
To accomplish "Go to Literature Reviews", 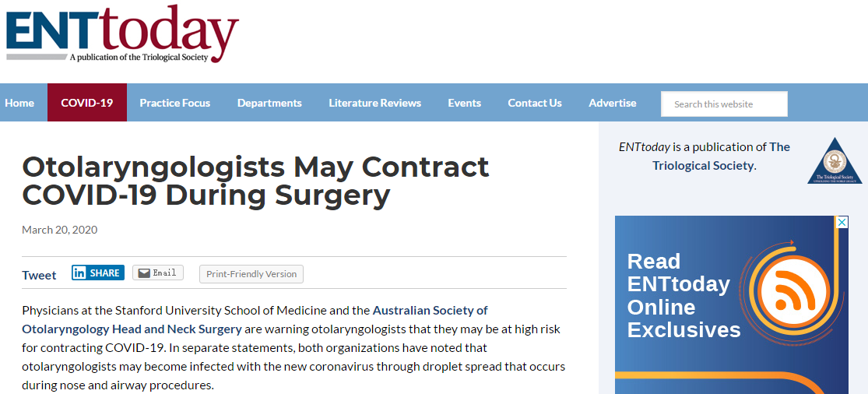I will [x=374, y=103].
